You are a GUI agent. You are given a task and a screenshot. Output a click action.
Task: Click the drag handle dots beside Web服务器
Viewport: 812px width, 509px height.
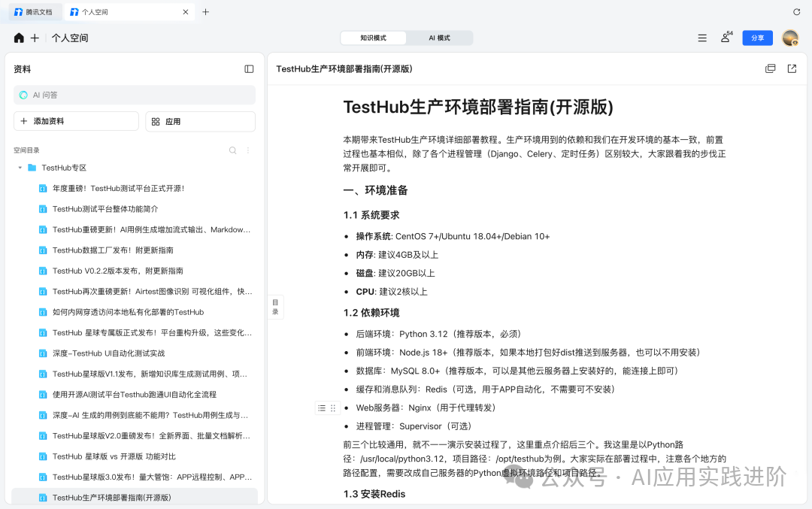[x=333, y=408]
